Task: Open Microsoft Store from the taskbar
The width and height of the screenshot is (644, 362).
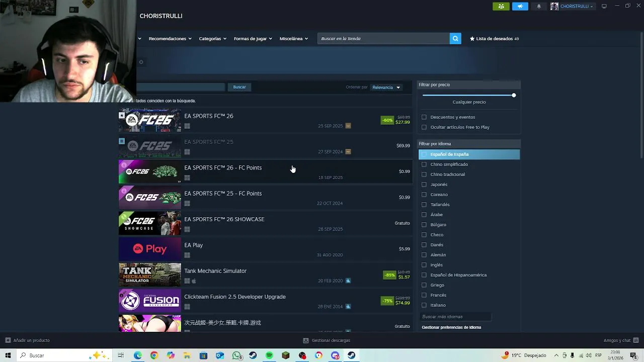Action: [203, 355]
